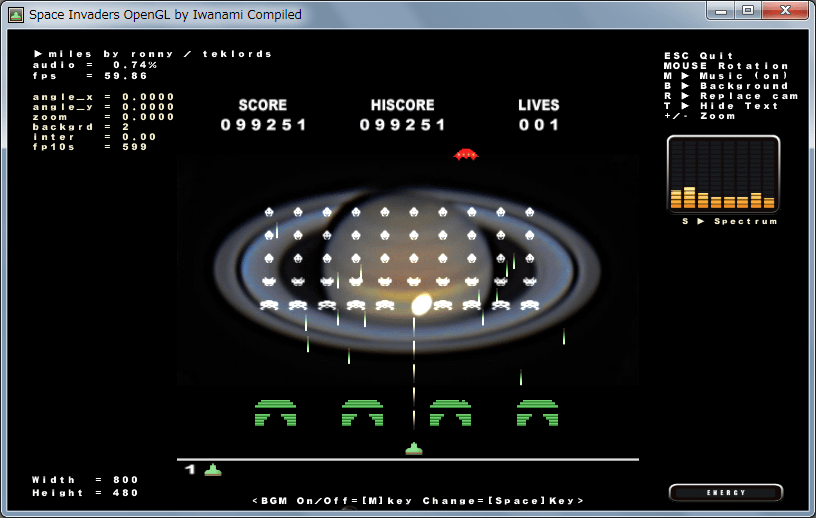Viewport: 816px width, 518px height.
Task: Click the HISCORE label
Action: point(402,105)
